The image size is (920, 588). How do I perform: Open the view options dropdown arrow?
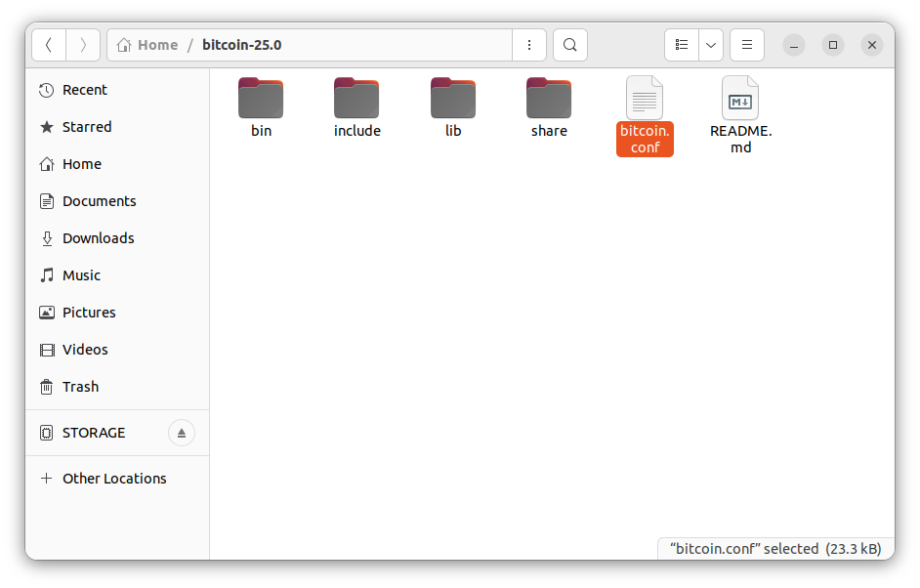711,45
